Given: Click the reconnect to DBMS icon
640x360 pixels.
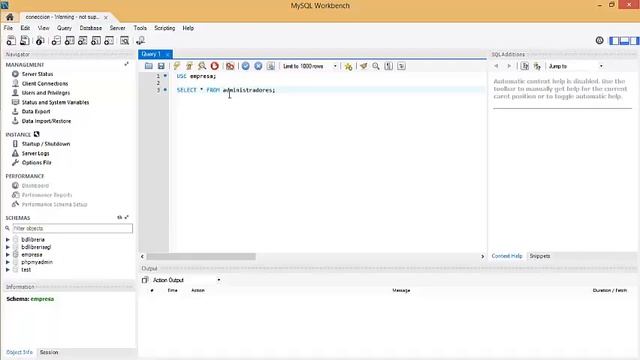Looking at the screenshot, I should (140, 40).
